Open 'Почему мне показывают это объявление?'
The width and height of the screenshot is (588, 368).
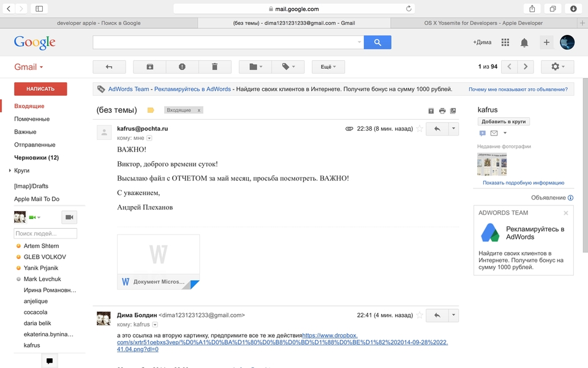click(518, 90)
